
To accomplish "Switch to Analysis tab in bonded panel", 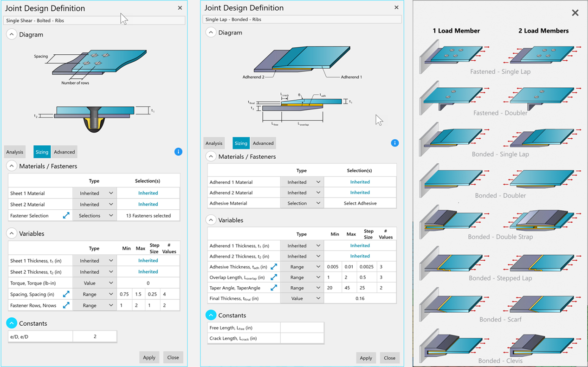I will pyautogui.click(x=214, y=143).
